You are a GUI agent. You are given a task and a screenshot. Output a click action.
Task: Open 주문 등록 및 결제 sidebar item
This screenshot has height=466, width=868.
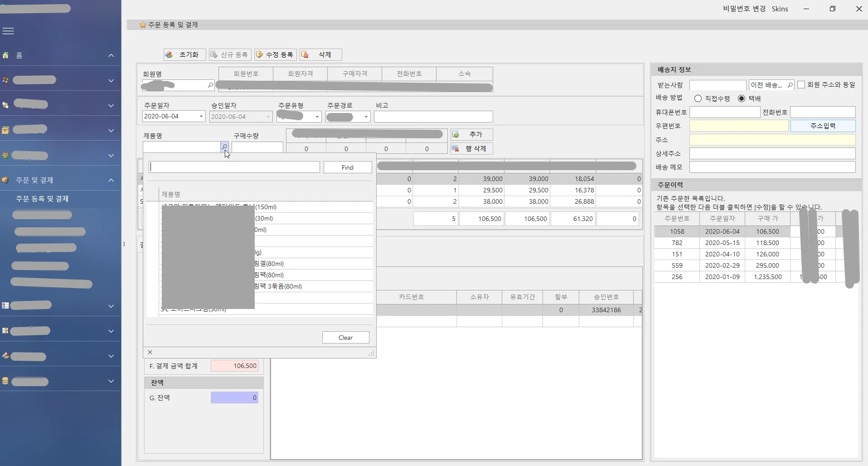pyautogui.click(x=42, y=199)
